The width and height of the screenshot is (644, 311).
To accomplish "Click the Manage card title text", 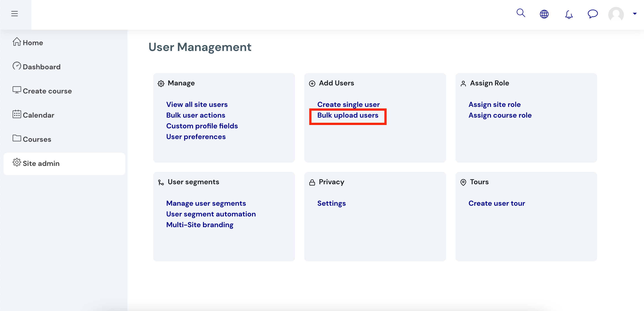I will (x=181, y=83).
